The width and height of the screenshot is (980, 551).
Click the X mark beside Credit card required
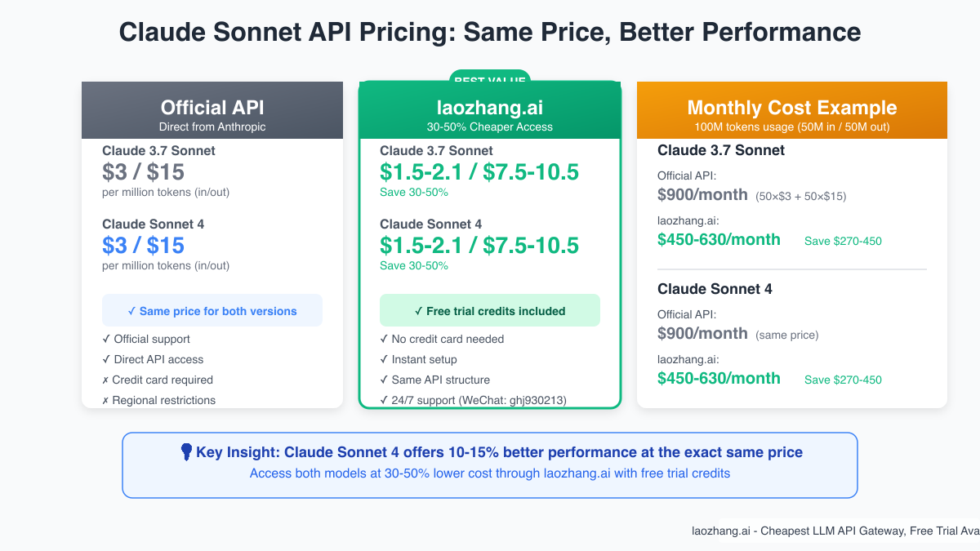pyautogui.click(x=105, y=380)
